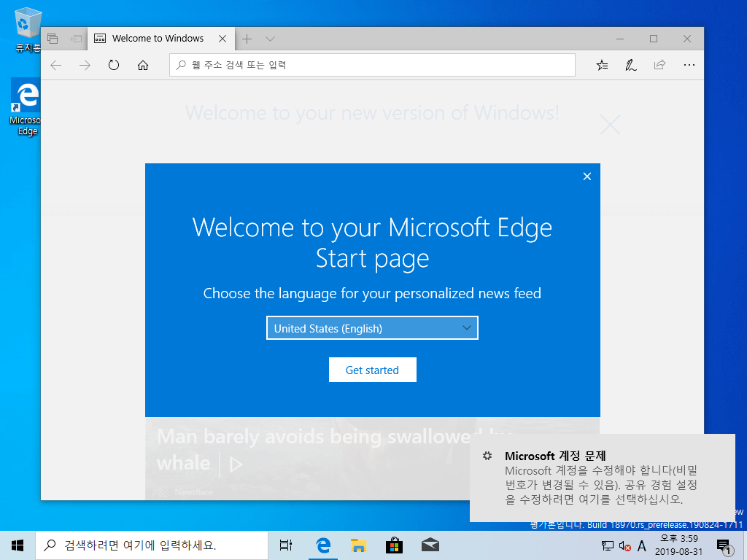Click the Get started button
Screen dimensions: 747x560
point(372,370)
